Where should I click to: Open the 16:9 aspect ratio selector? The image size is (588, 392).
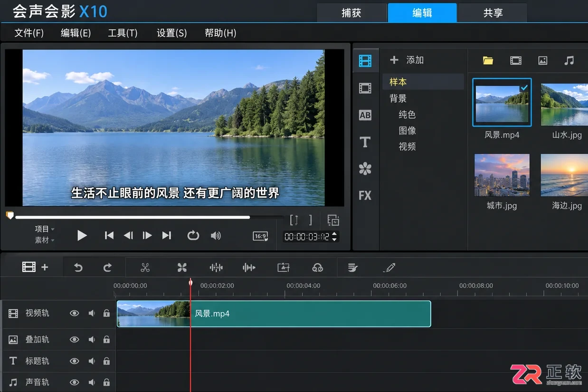260,236
